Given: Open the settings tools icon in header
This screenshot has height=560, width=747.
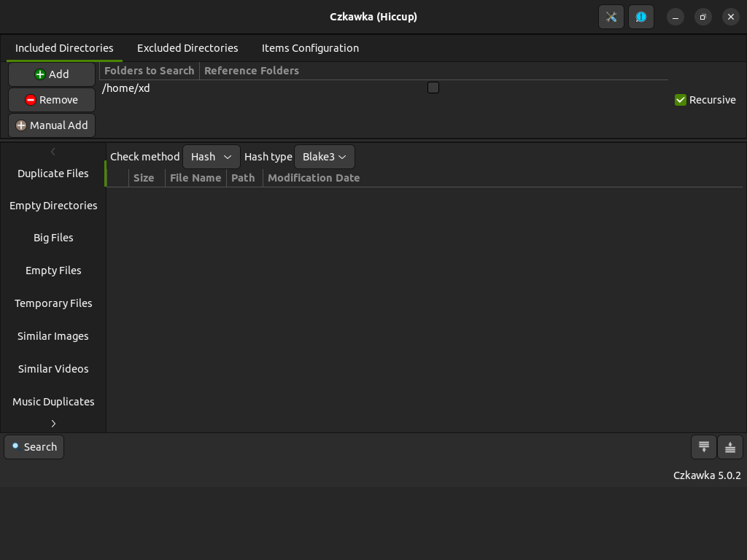Looking at the screenshot, I should coord(611,17).
